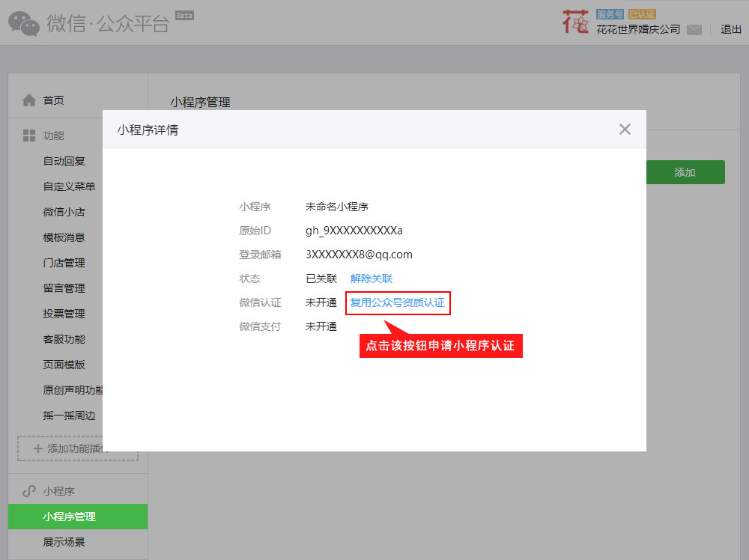Click 解除关联 link
The height and width of the screenshot is (560, 749).
371,279
